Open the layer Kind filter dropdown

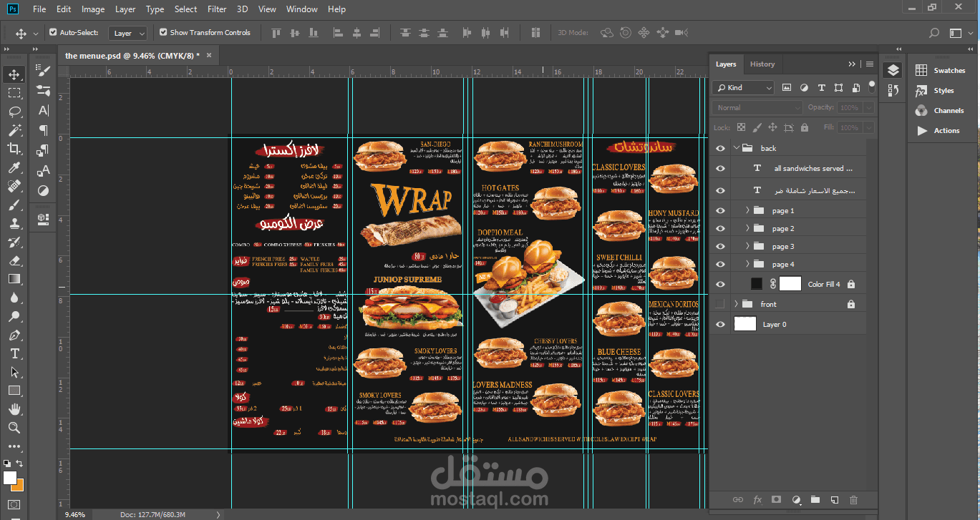743,87
